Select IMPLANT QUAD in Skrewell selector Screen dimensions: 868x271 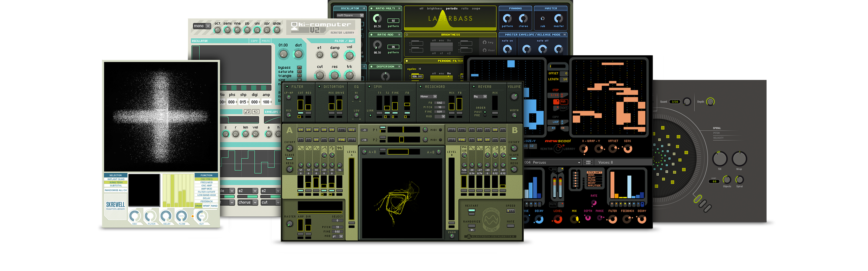click(x=116, y=179)
